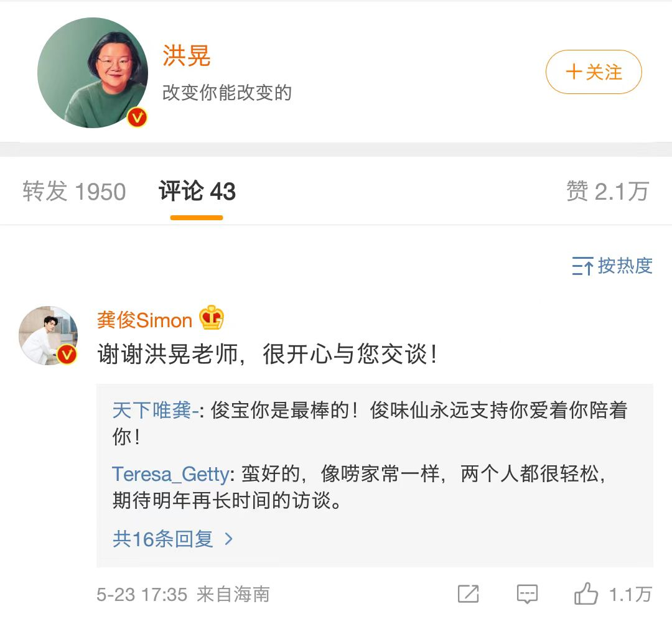Open 洪晃 username link
The image size is (672, 619).
point(187,56)
